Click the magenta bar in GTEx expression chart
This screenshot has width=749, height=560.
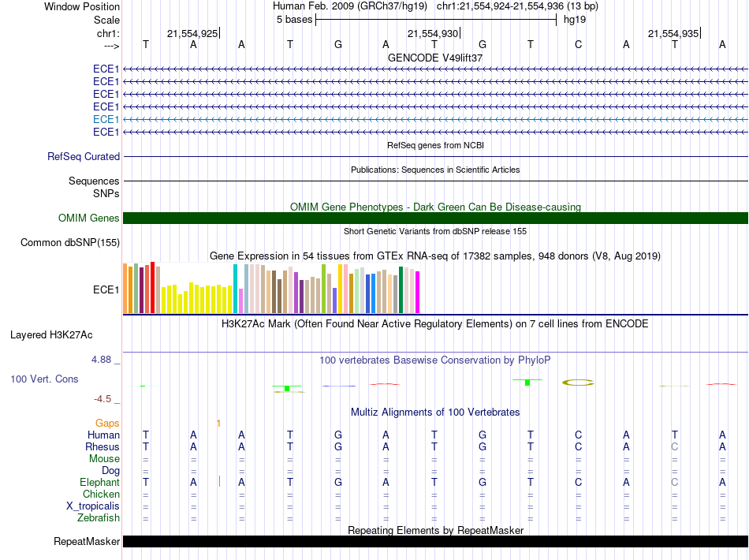pos(418,291)
